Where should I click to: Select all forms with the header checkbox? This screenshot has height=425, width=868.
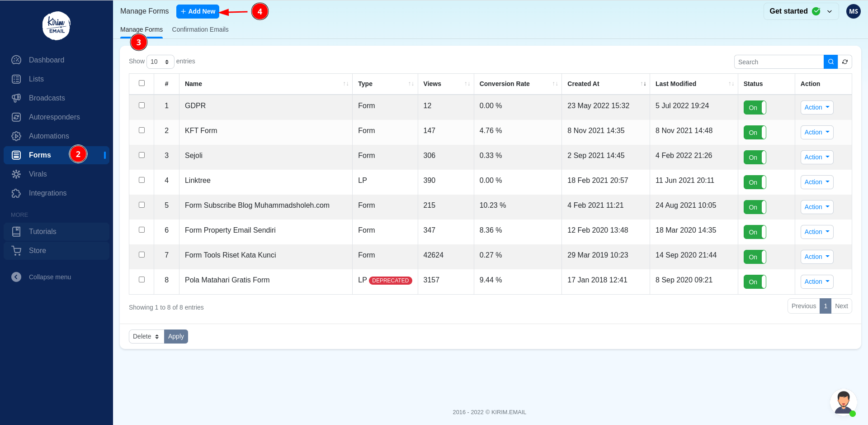[142, 83]
